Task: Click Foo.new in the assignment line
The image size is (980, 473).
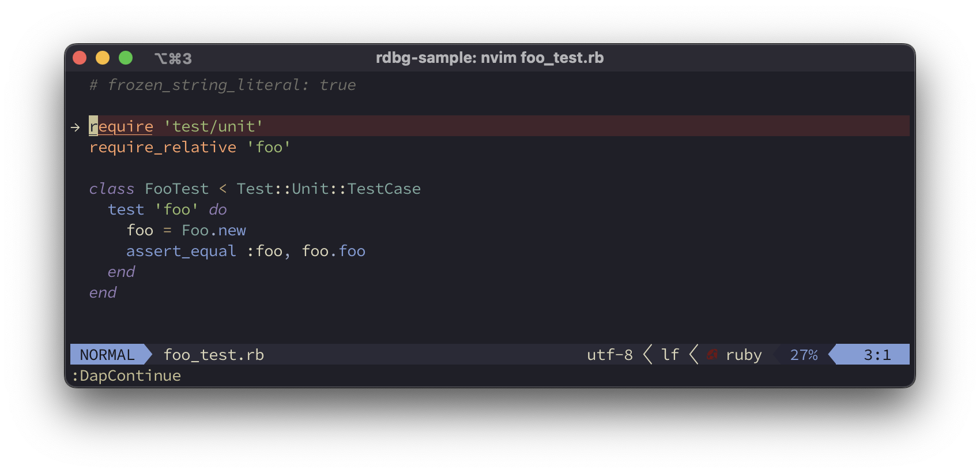Action: (214, 231)
